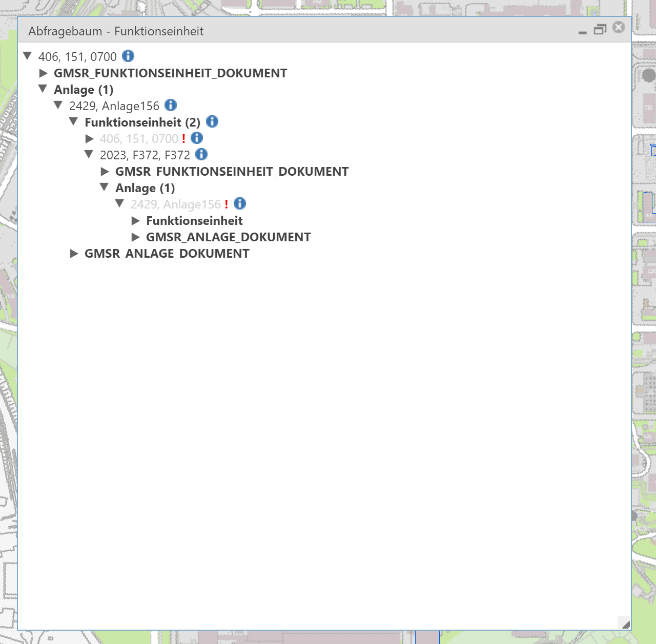This screenshot has height=644, width=656.
Task: Collapse the Anlage (1) node
Action: coord(43,89)
